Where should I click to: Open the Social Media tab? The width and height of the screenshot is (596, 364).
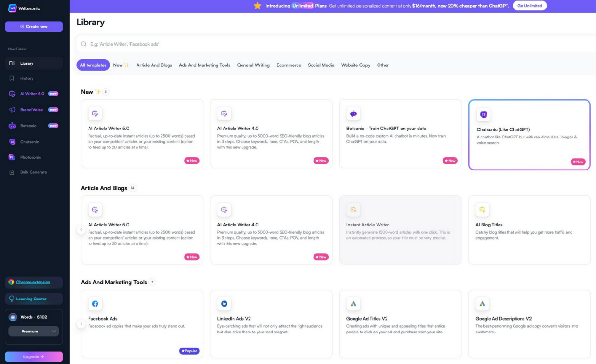[x=321, y=65]
